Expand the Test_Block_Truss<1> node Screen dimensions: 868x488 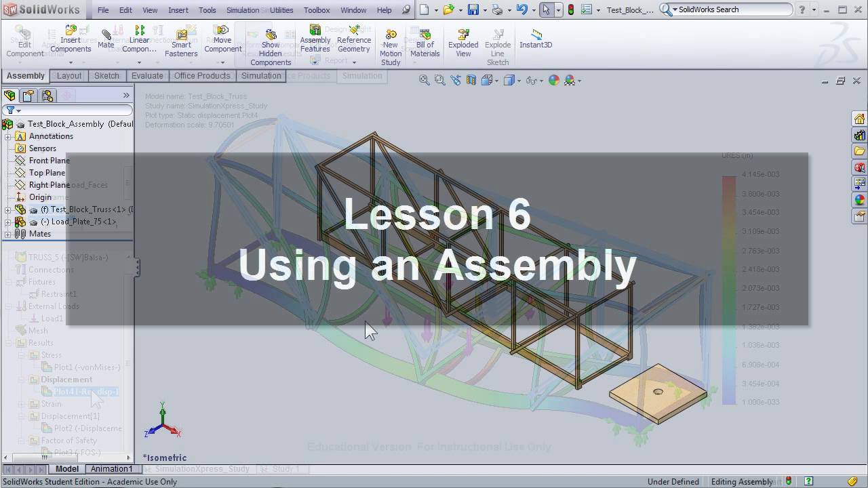pos(8,209)
